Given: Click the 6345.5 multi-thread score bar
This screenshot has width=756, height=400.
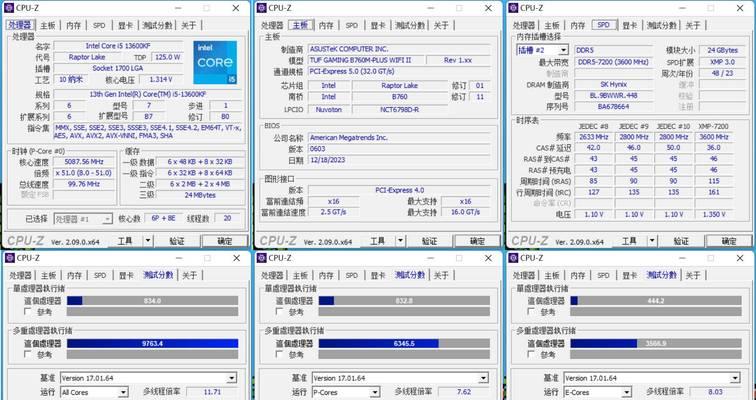Looking at the screenshot, I should tap(404, 344).
